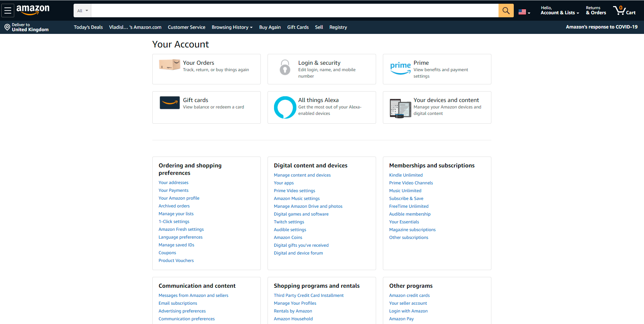Click the padlock icon for Login & security
The image size is (644, 324).
pos(285,67)
